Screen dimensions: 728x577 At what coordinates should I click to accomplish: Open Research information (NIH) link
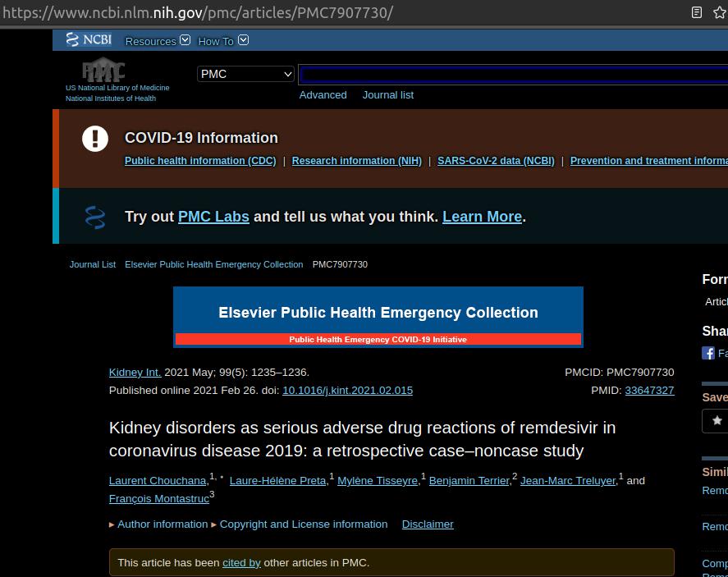point(356,161)
